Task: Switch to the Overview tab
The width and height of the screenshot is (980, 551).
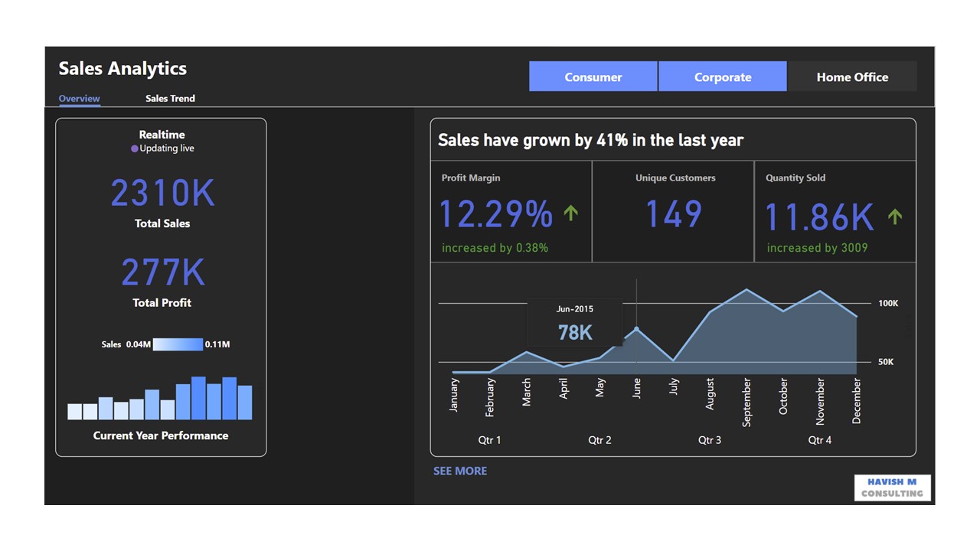Action: 80,99
